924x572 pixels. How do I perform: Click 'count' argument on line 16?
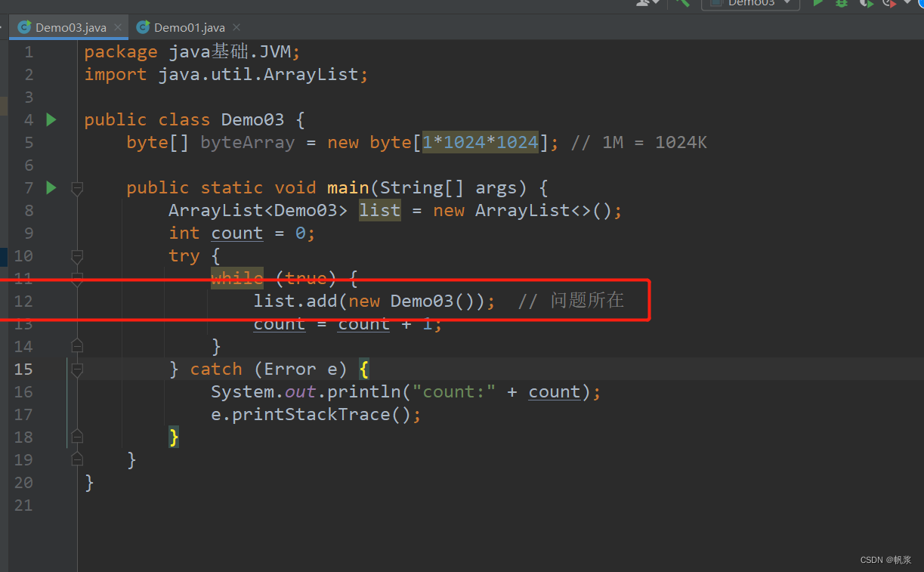click(x=554, y=391)
